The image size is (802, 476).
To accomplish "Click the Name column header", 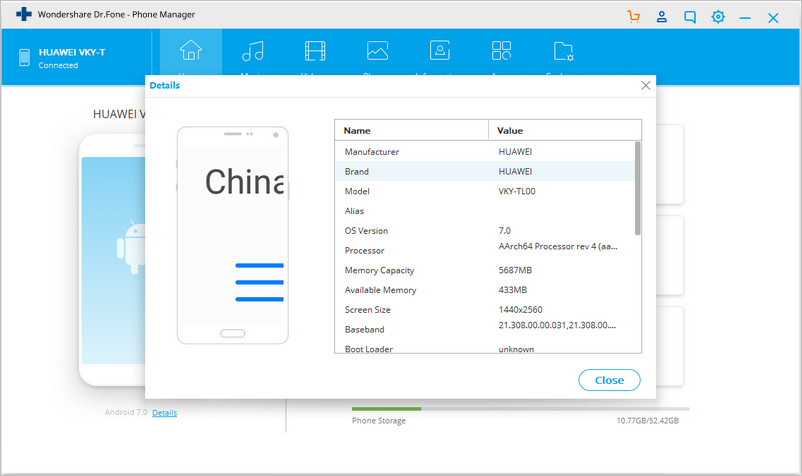I will (x=412, y=130).
